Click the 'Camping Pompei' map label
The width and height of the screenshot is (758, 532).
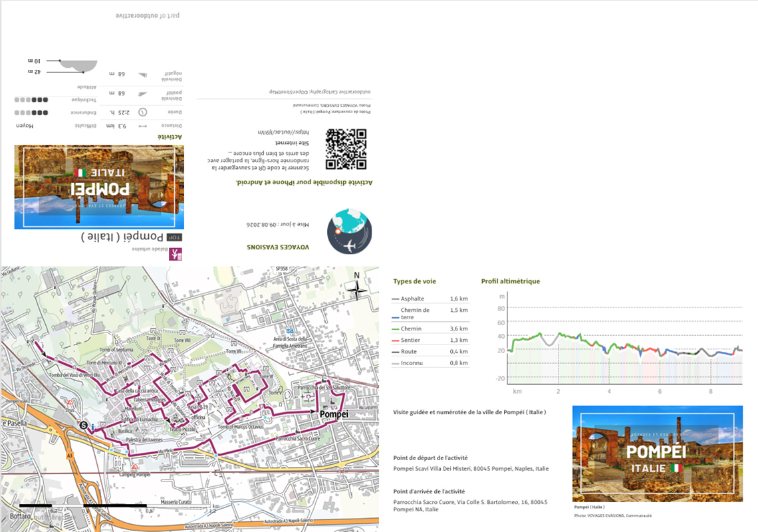[x=135, y=474]
